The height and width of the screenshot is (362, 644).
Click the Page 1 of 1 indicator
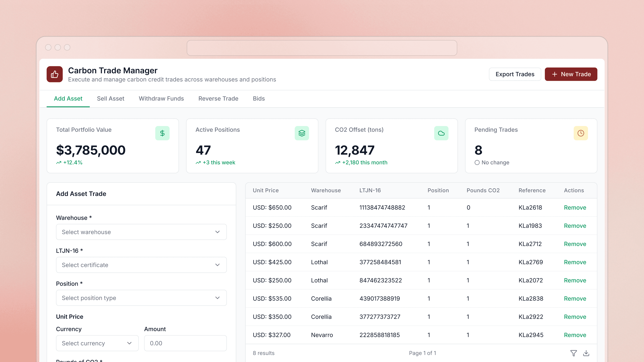point(422,353)
